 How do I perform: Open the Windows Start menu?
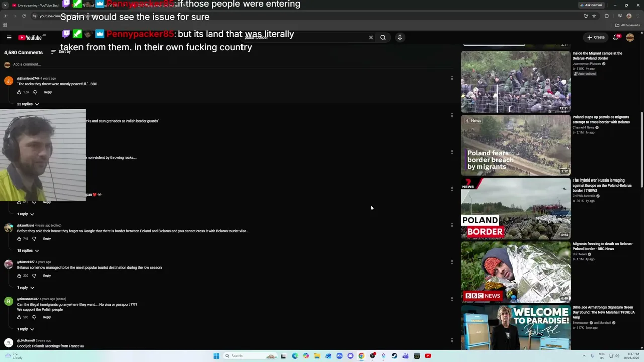[x=216, y=356]
